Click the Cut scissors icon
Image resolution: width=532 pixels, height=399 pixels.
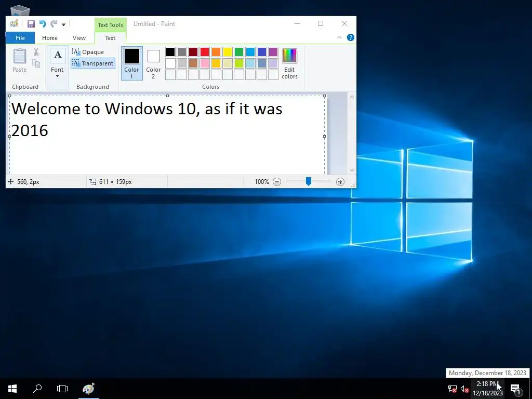pyautogui.click(x=36, y=52)
